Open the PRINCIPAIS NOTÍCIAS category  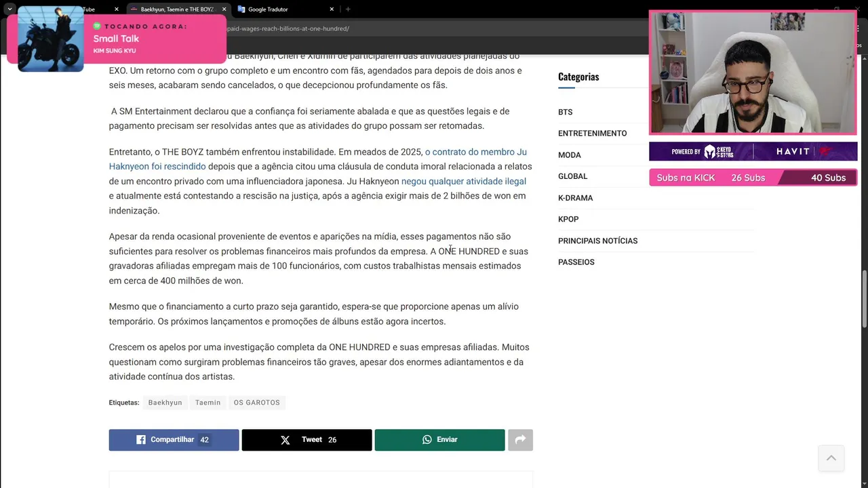pyautogui.click(x=598, y=241)
